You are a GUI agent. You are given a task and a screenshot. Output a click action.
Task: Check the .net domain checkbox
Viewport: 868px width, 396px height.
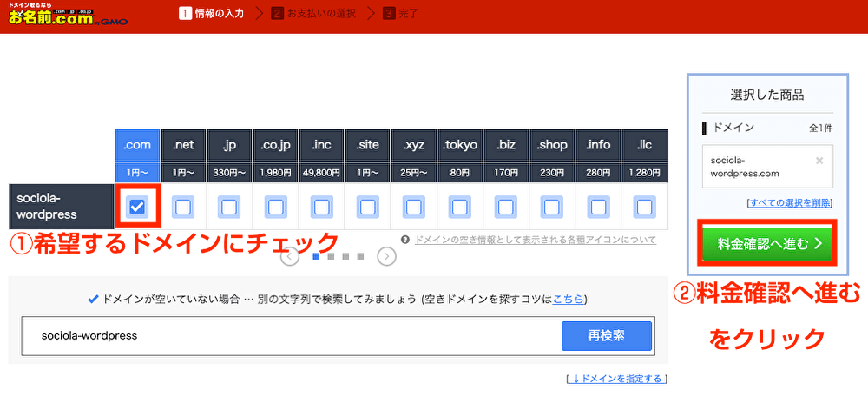coord(183,207)
